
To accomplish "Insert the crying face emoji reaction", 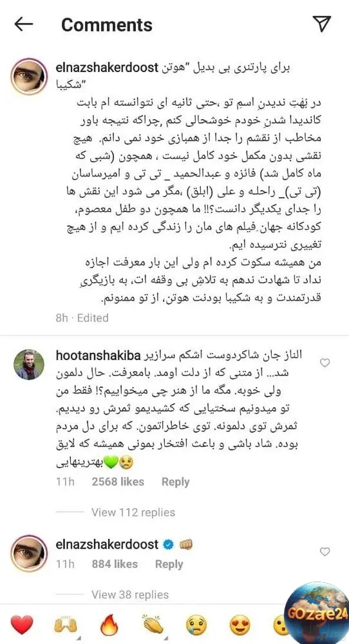I will pyautogui.click(x=196, y=625).
